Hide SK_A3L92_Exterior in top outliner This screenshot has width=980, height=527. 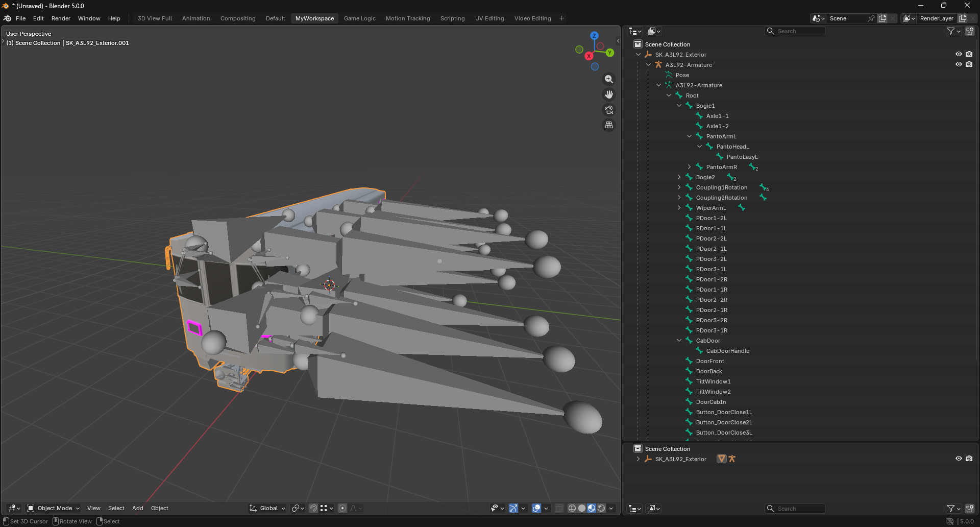coord(959,54)
